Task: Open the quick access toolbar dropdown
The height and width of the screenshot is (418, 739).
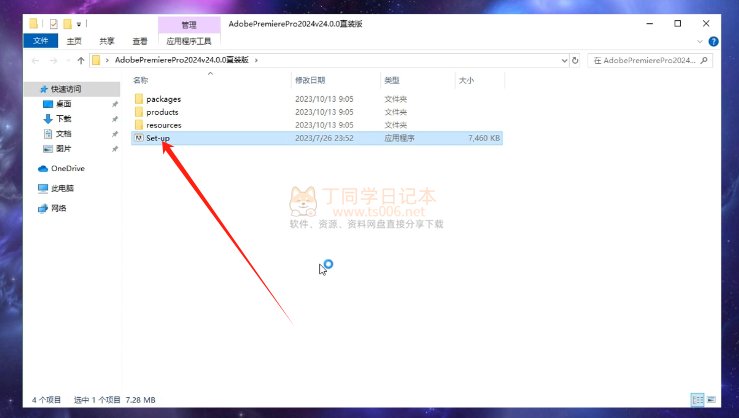Action: (79, 24)
